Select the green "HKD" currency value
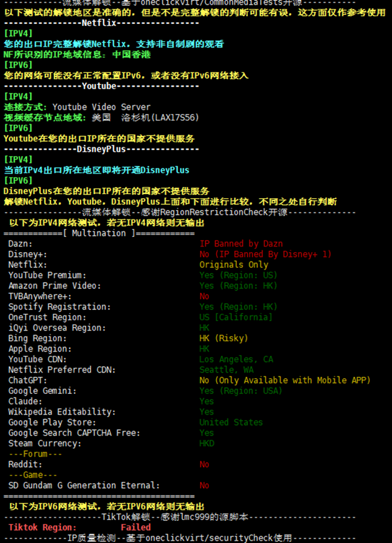The image size is (392, 543). [207, 443]
